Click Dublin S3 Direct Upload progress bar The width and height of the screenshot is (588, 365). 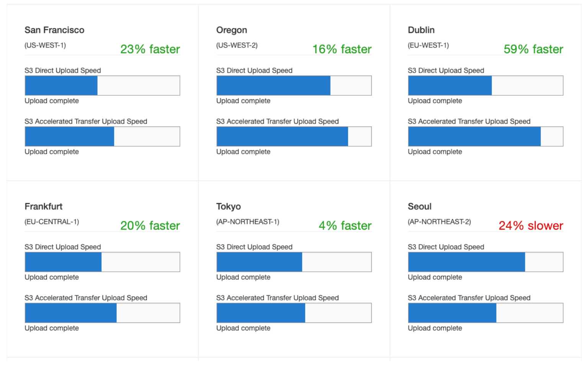coord(485,85)
